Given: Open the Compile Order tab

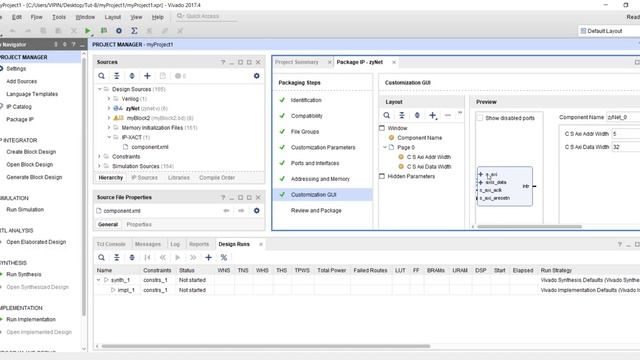Looking at the screenshot, I should [217, 178].
